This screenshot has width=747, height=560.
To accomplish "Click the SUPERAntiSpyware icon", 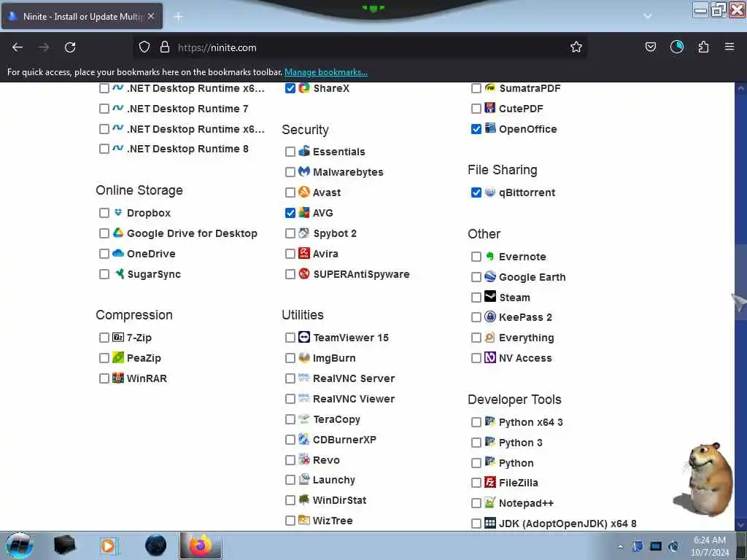I will pyautogui.click(x=304, y=274).
